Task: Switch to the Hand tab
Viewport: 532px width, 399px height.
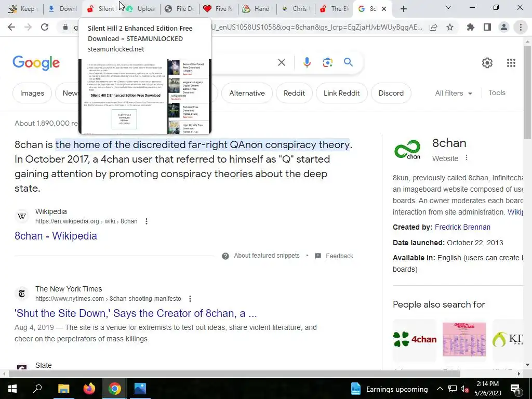Action: 257,9
